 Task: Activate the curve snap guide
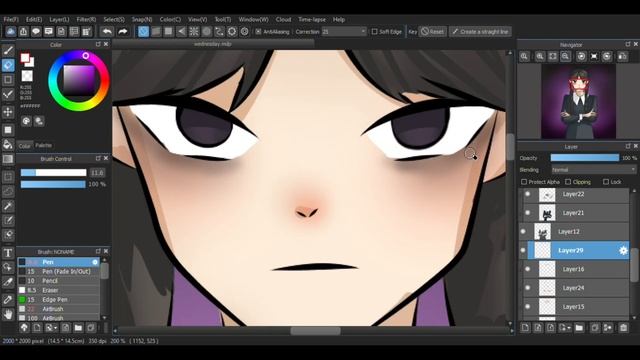tap(220, 31)
